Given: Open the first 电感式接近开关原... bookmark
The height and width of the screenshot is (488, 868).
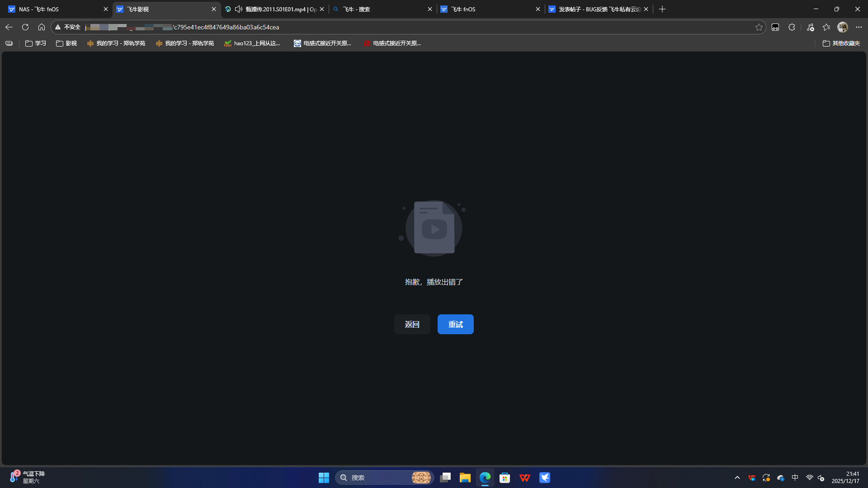Looking at the screenshot, I should (x=322, y=43).
